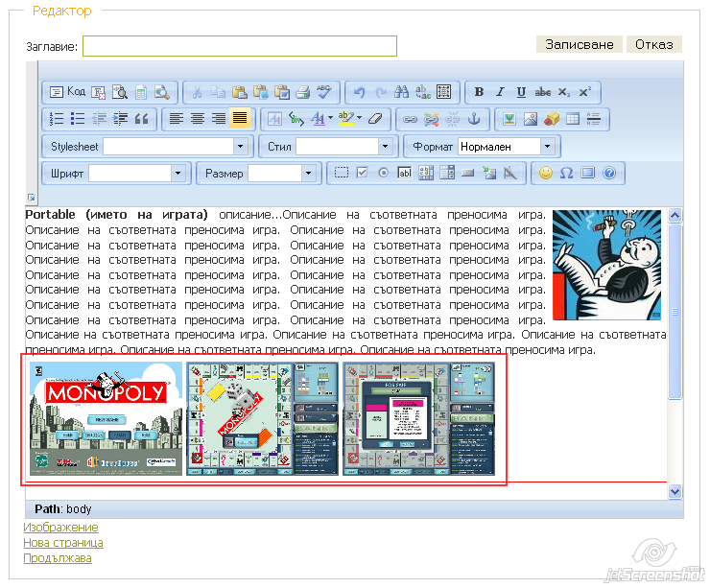This screenshot has width=710, height=588.
Task: Expand the text color arrow
Action: (x=331, y=119)
